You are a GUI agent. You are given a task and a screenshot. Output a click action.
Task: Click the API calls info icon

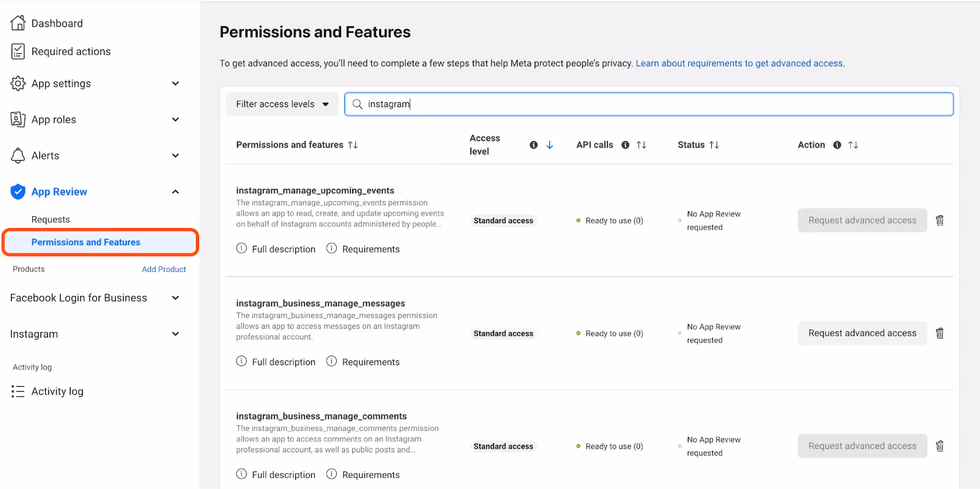[625, 145]
